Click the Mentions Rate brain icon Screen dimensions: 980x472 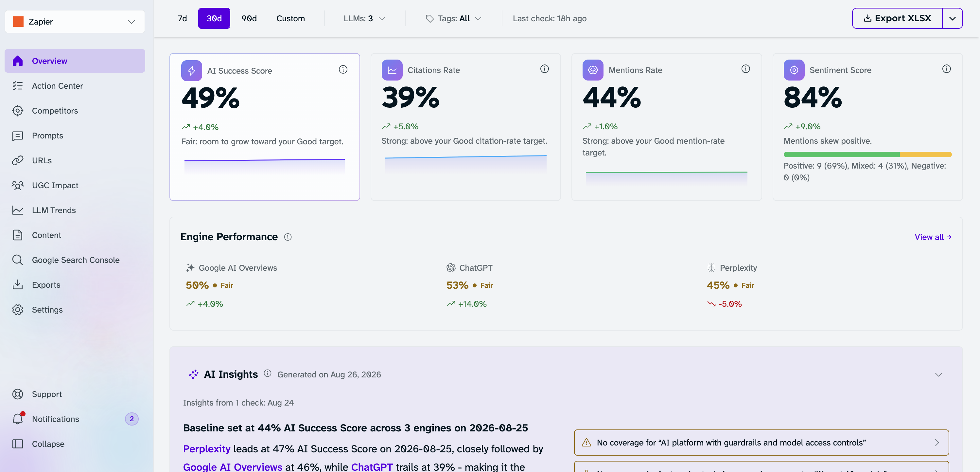tap(593, 70)
